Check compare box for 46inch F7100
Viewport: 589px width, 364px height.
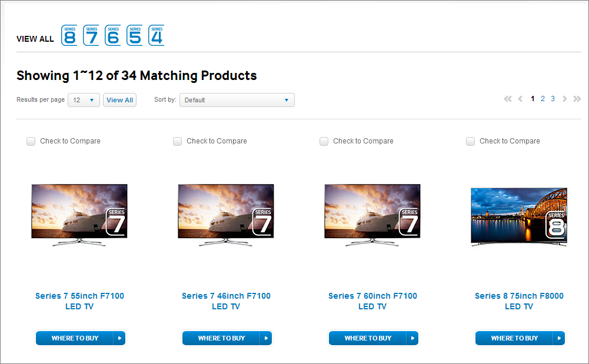click(177, 141)
